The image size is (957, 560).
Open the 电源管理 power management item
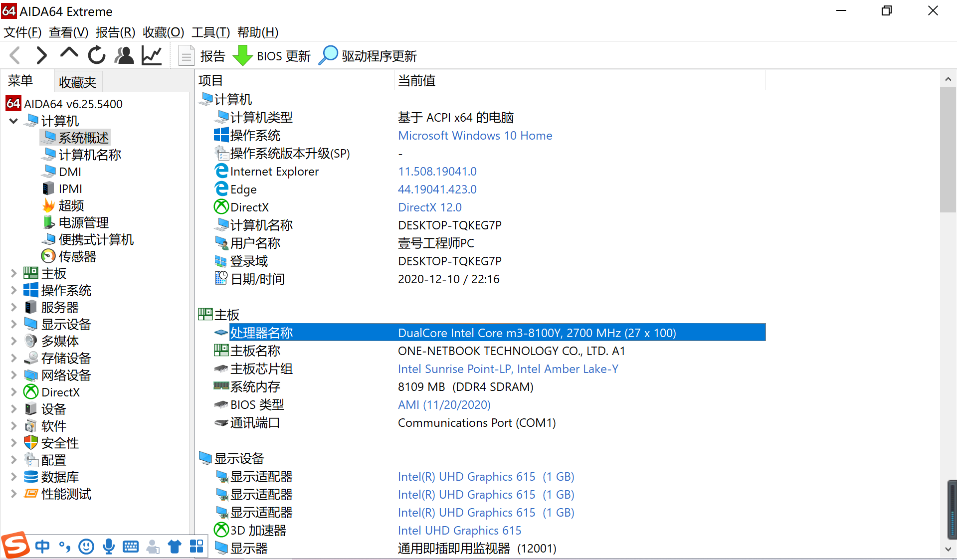(x=75, y=222)
